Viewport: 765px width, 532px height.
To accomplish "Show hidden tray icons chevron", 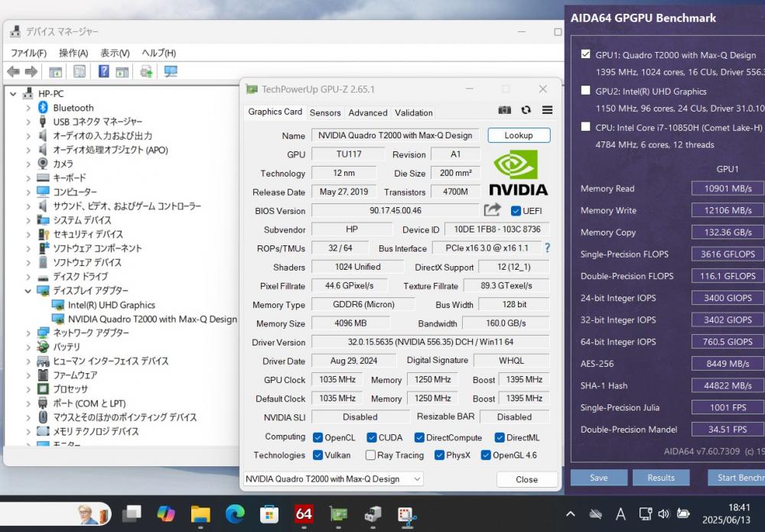I will (571, 514).
